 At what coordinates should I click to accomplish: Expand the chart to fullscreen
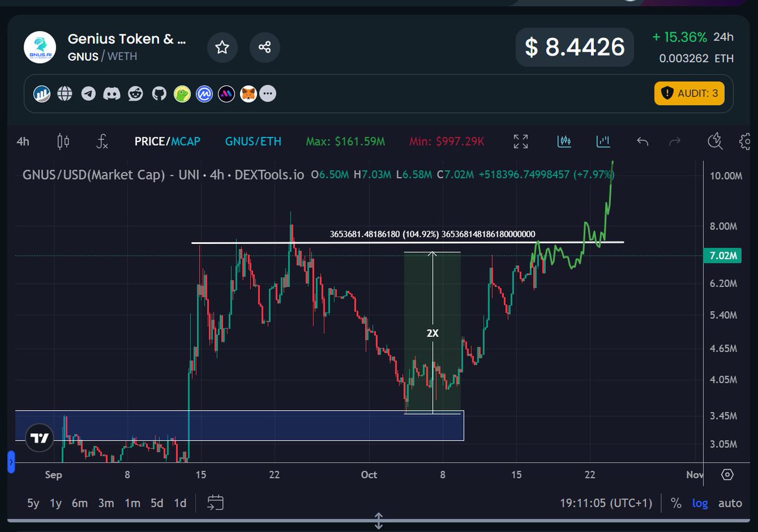tap(520, 142)
